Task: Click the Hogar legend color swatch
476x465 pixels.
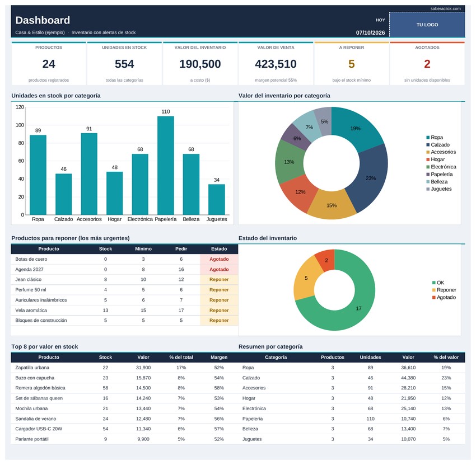Action: click(428, 159)
